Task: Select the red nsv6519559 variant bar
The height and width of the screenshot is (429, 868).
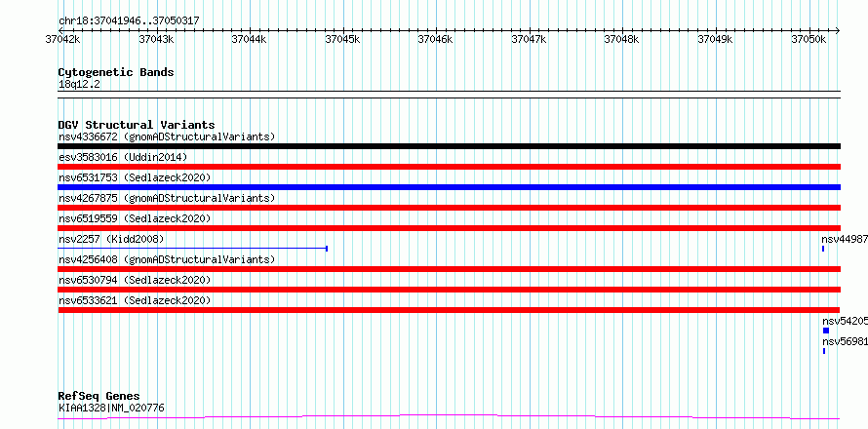Action: [x=449, y=228]
